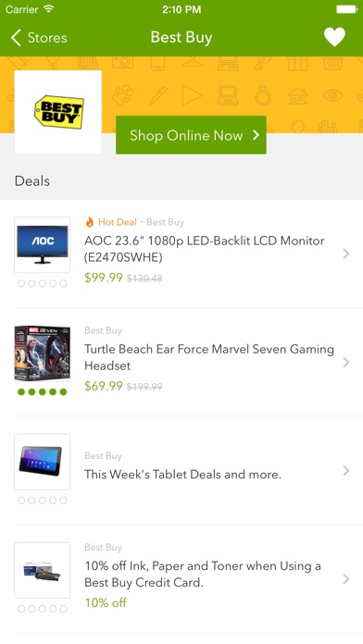The image size is (363, 644).
Task: Click the empty rating dots under AOC monitor
Action: click(43, 283)
